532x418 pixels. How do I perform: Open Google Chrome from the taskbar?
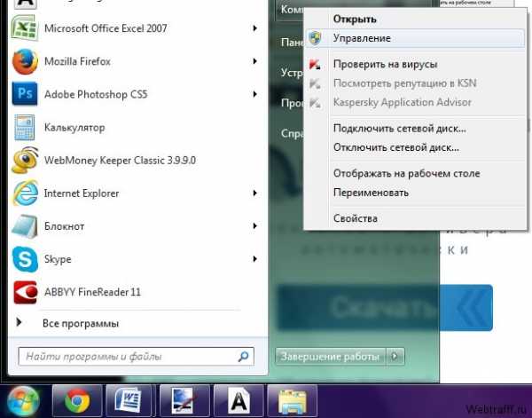point(77,401)
